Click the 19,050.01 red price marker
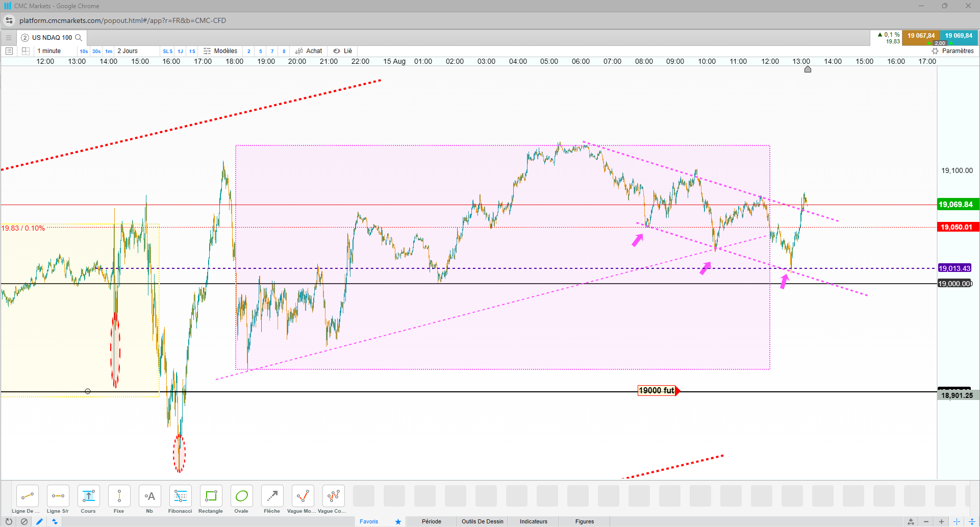Screen dimensions: 980x527 click(957, 227)
